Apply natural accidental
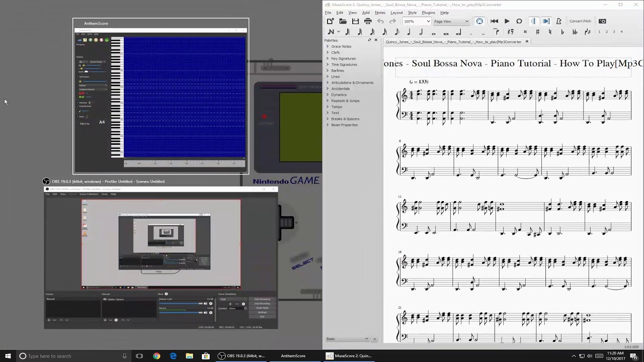The image size is (644, 362). pos(550,32)
